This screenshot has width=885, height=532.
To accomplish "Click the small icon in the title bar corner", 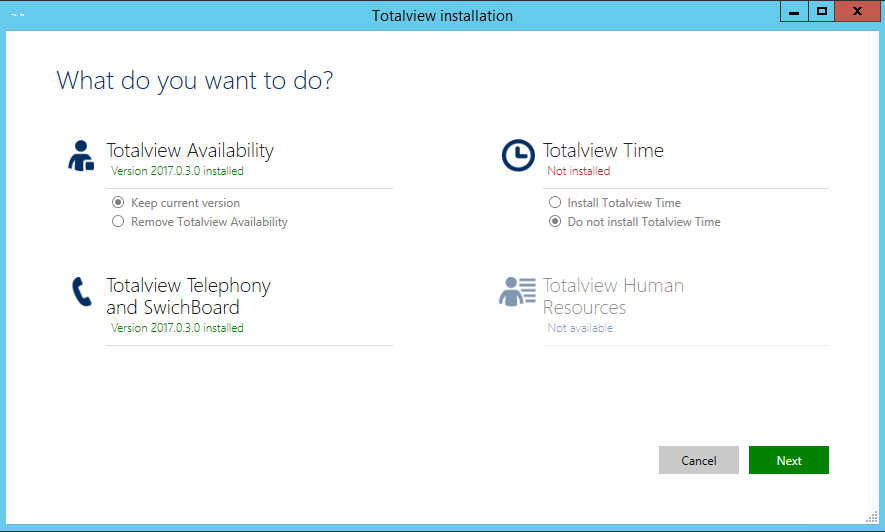I will pyautogui.click(x=18, y=15).
